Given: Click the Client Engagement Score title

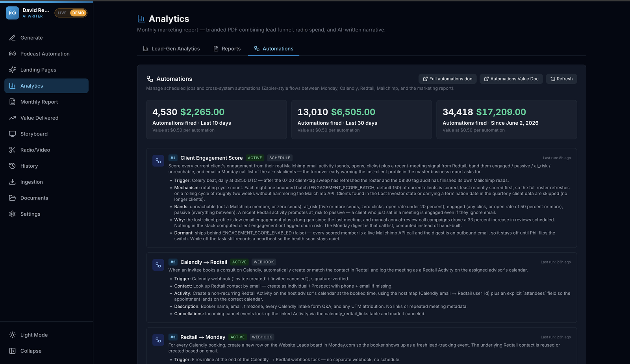Looking at the screenshot, I should (211, 158).
